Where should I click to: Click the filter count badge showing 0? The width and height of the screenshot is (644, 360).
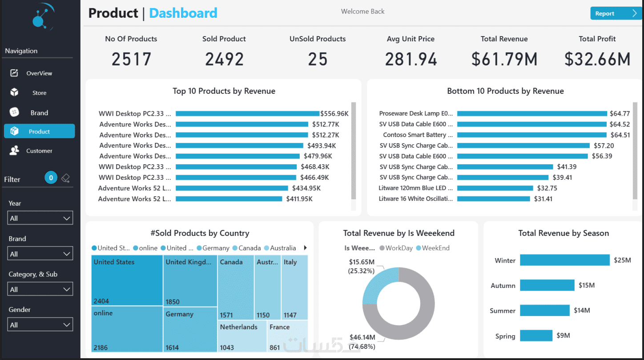tap(51, 178)
